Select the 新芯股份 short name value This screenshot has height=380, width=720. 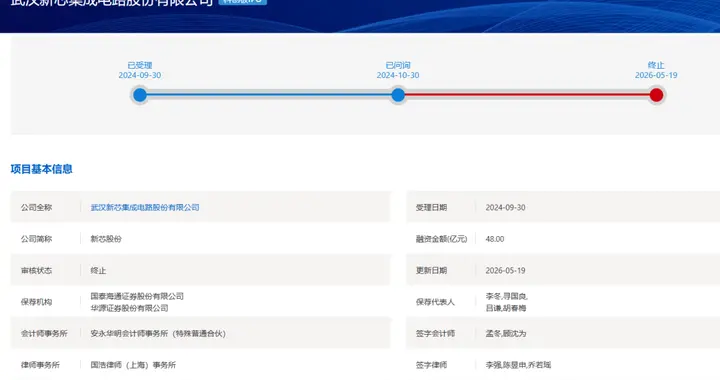pyautogui.click(x=106, y=239)
